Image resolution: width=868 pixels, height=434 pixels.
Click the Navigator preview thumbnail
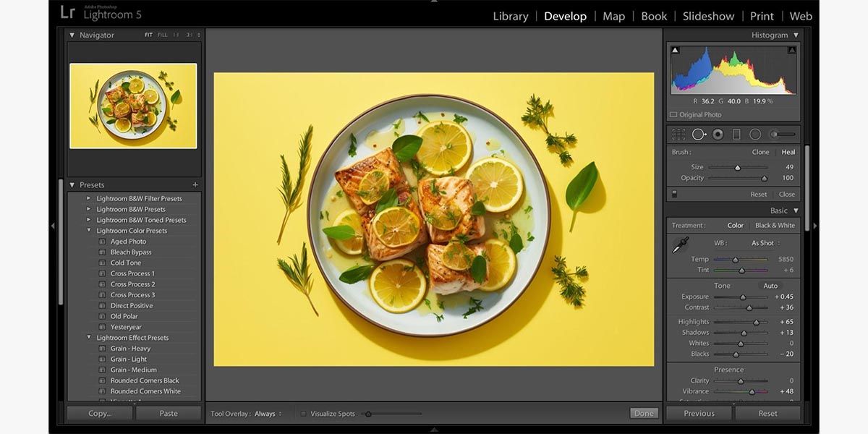133,106
